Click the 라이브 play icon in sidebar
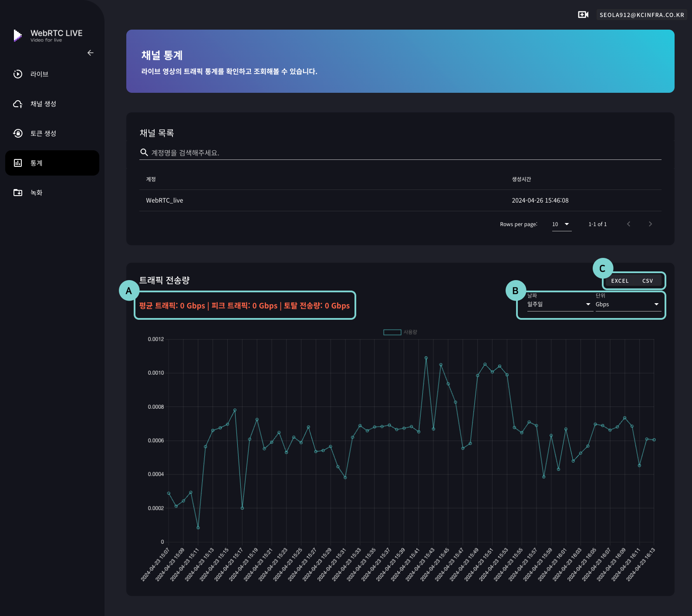 (x=18, y=74)
